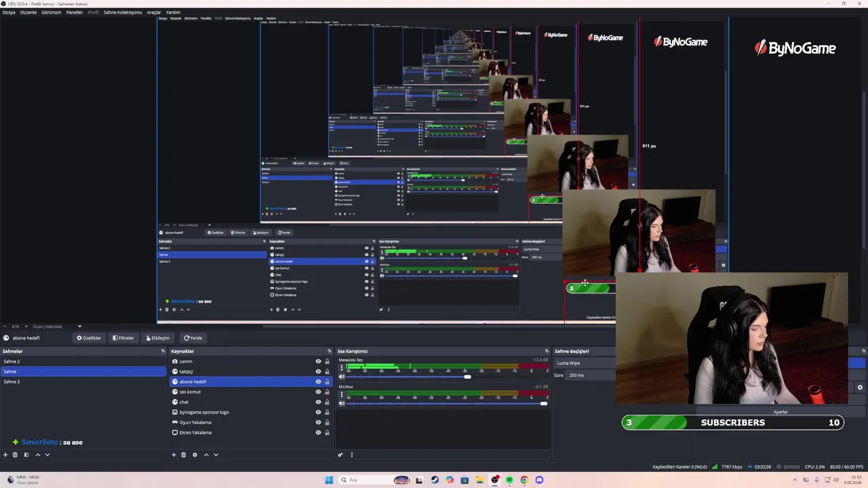Open Windows Start menu
Viewport: 868px width, 488px height.
pos(329,480)
